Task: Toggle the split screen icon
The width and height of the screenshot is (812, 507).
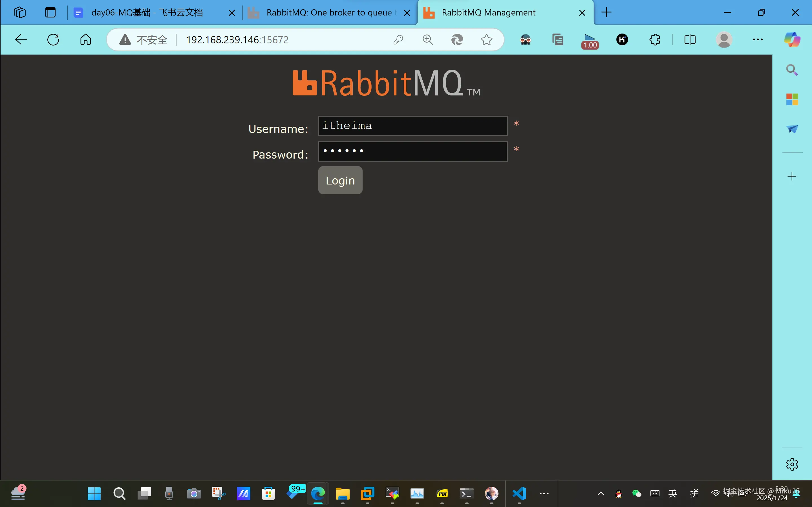Action: click(690, 39)
